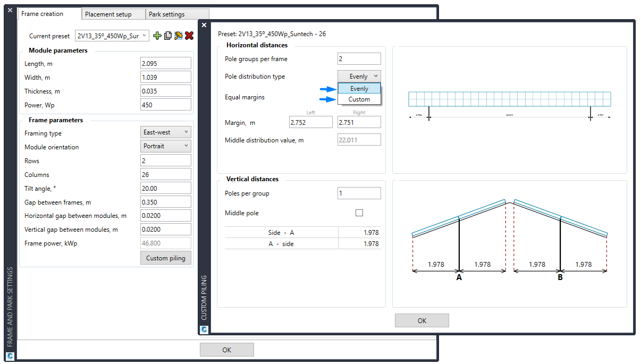Image resolution: width=641 pixels, height=364 pixels.
Task: Switch to the Placement setup tab
Action: click(113, 14)
